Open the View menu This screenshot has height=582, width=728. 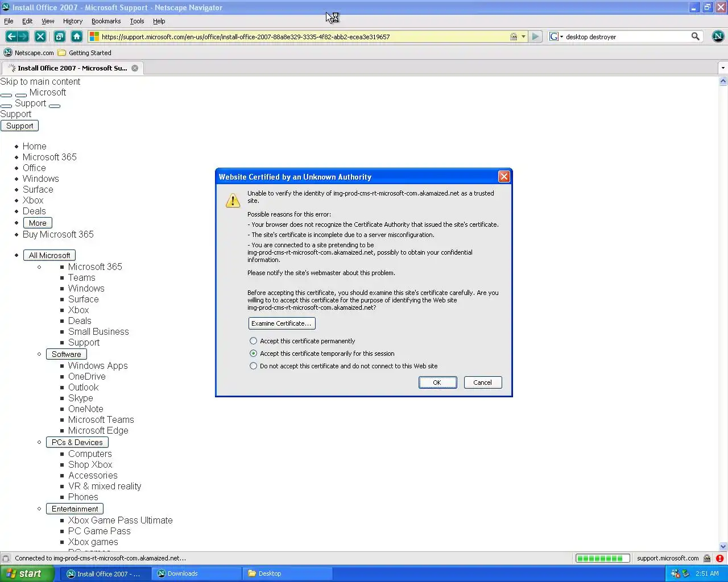click(48, 21)
